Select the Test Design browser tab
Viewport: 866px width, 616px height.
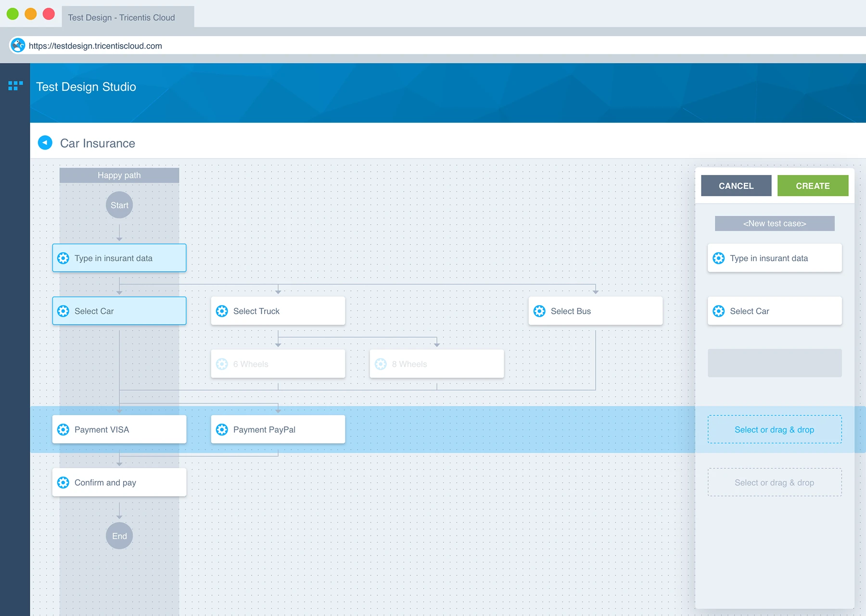[x=122, y=18]
